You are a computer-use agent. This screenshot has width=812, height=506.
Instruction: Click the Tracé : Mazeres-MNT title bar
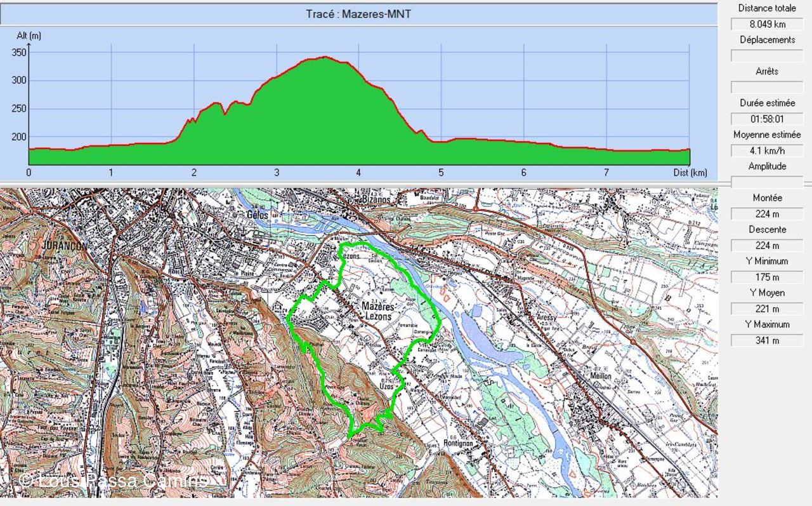click(358, 14)
